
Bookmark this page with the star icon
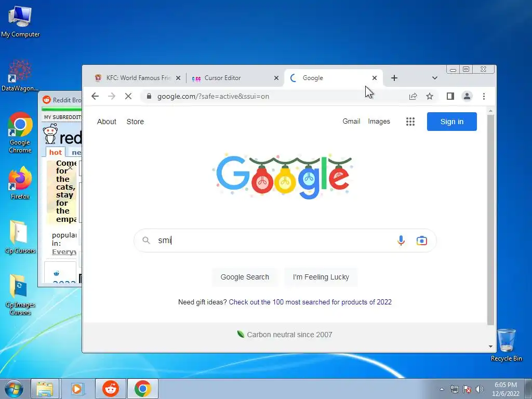tap(430, 96)
